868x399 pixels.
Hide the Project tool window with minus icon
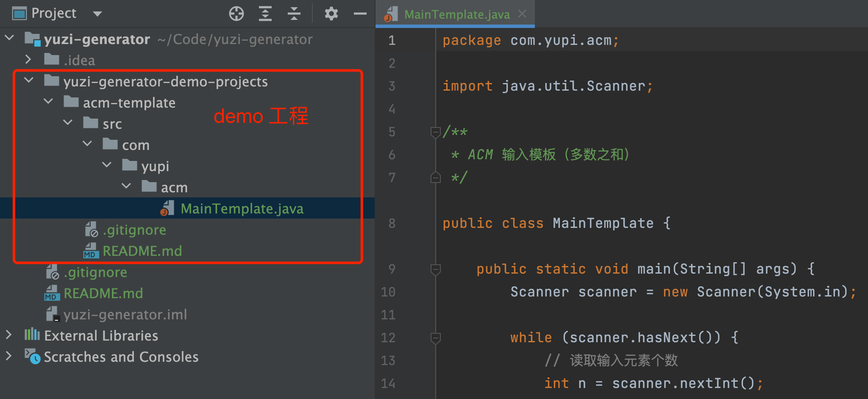coord(360,14)
